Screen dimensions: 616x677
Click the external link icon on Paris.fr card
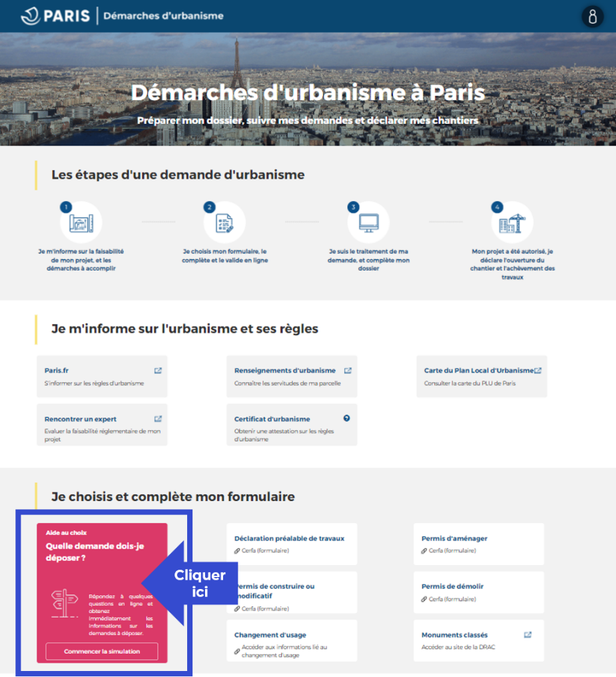click(158, 370)
